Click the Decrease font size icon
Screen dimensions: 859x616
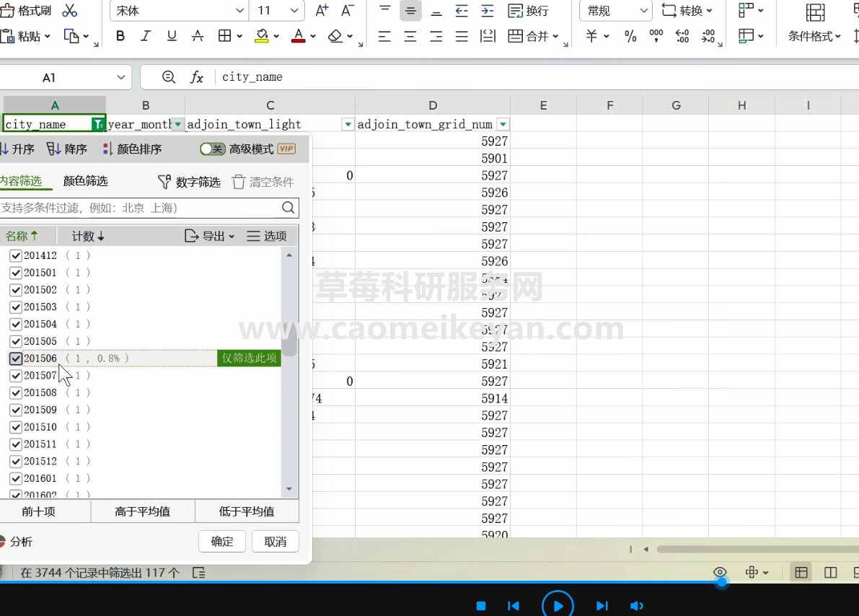tap(348, 10)
